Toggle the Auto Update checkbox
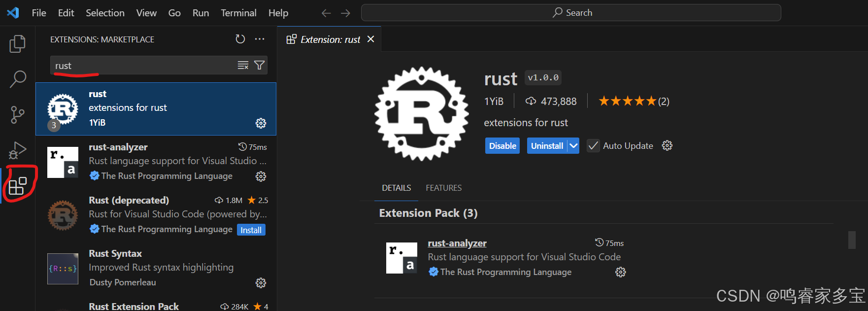Viewport: 868px width, 311px height. [x=593, y=146]
